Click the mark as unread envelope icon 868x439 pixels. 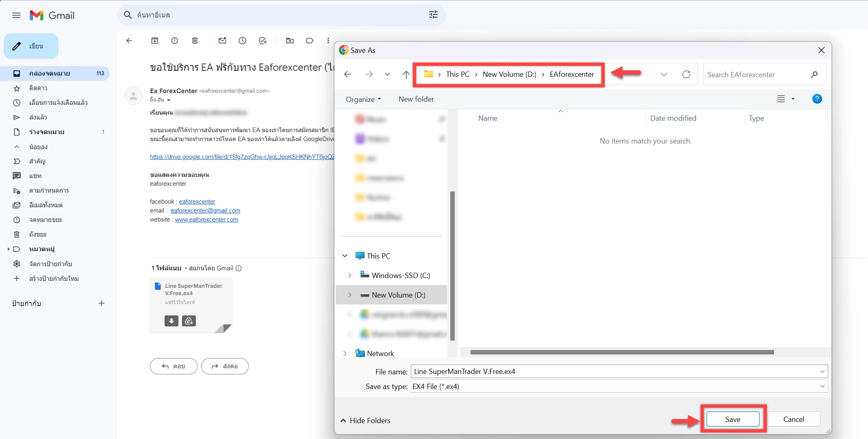pos(222,41)
